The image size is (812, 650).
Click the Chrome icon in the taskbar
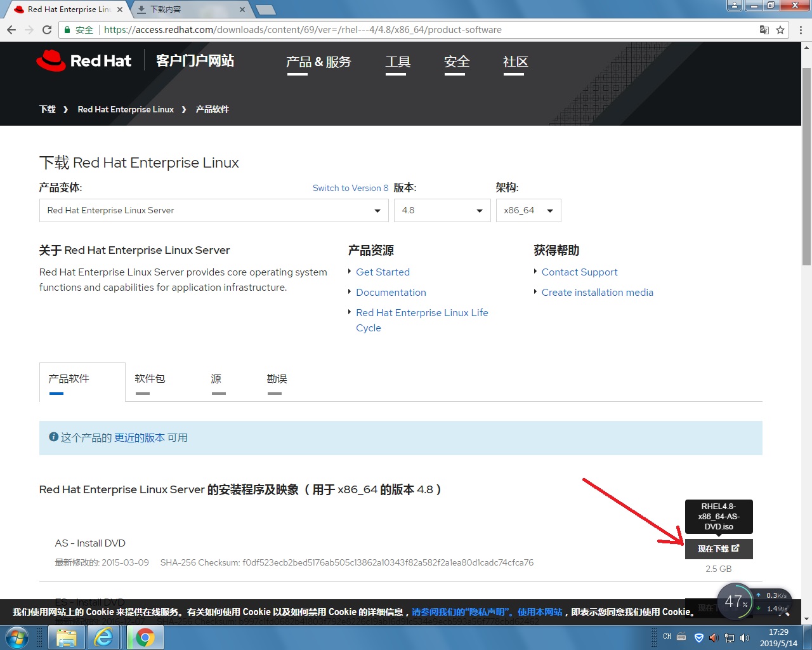tap(145, 637)
